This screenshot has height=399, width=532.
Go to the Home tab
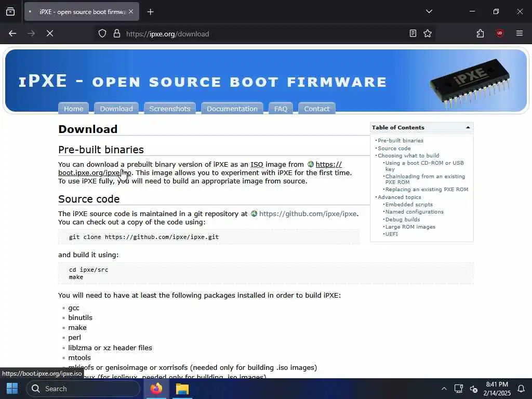pos(74,109)
